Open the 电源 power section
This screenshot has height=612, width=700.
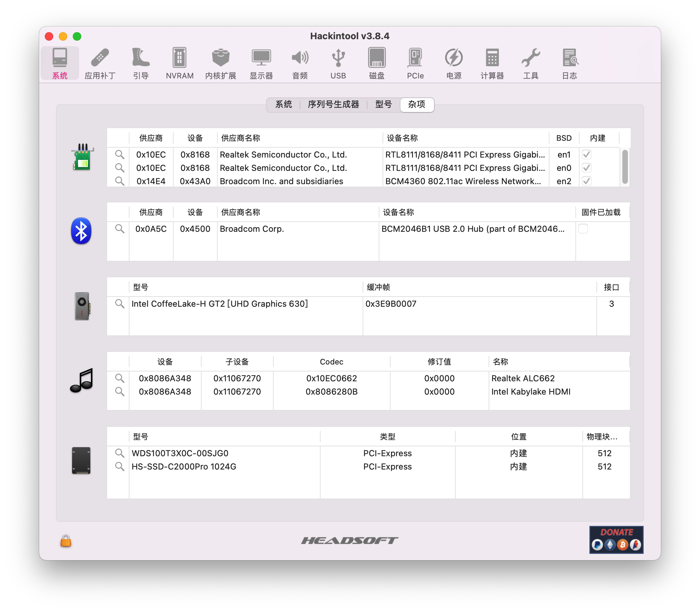tap(454, 63)
